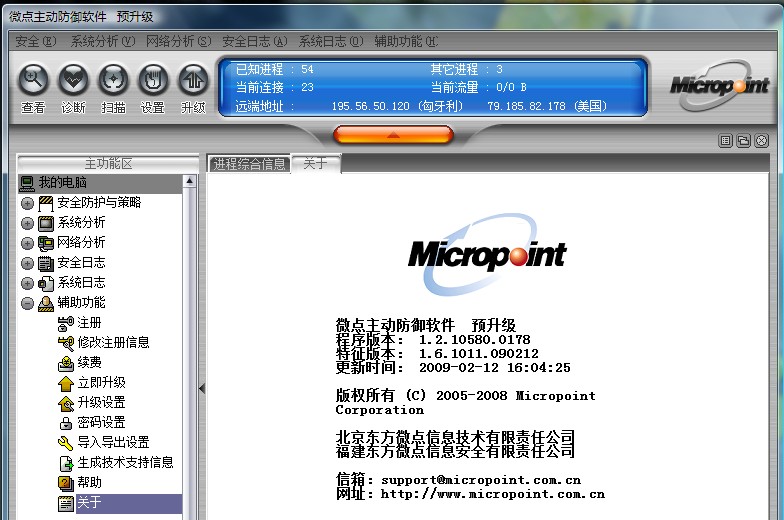
Task: Click the 立即升级 yellow arrow icon
Action: (x=66, y=384)
